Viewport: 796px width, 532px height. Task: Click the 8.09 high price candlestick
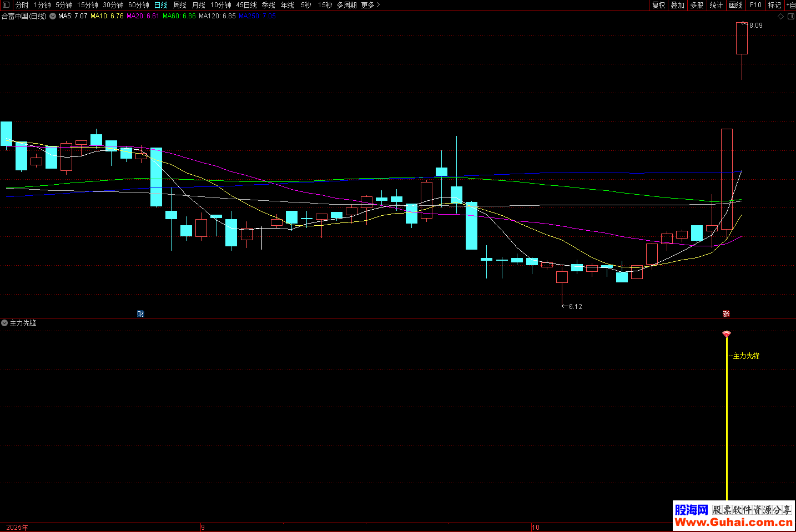pos(742,38)
